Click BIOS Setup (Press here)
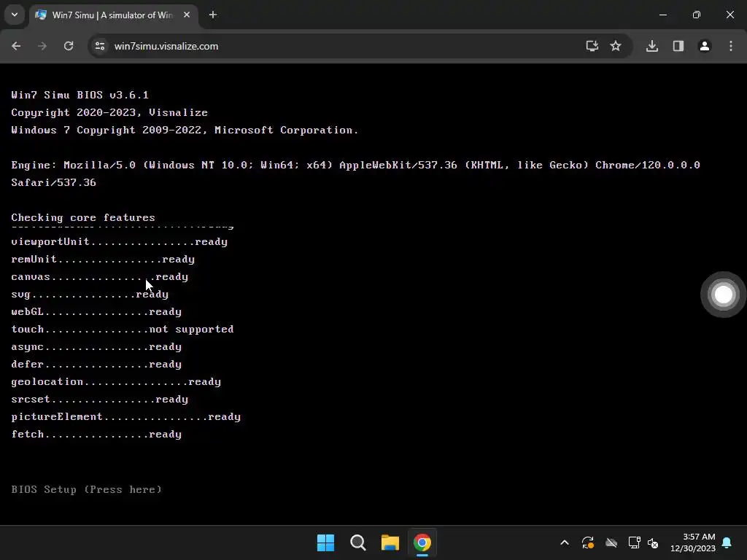 (87, 489)
